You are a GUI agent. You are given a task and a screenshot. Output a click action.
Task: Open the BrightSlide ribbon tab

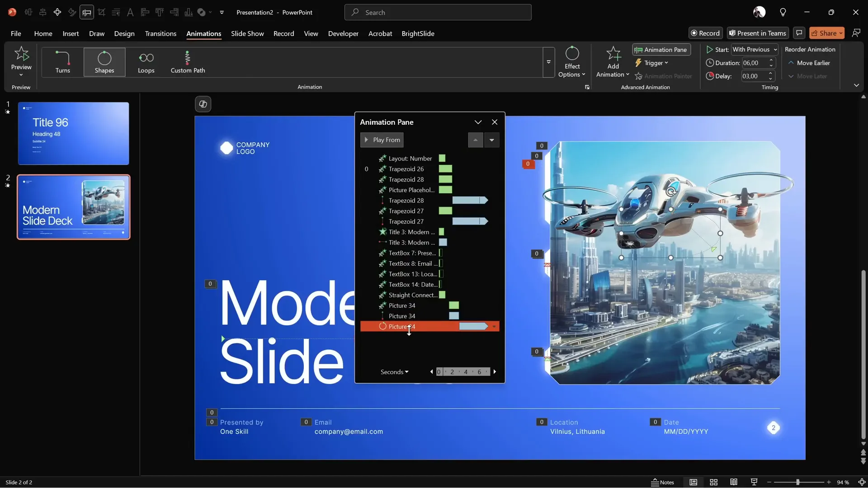418,33
